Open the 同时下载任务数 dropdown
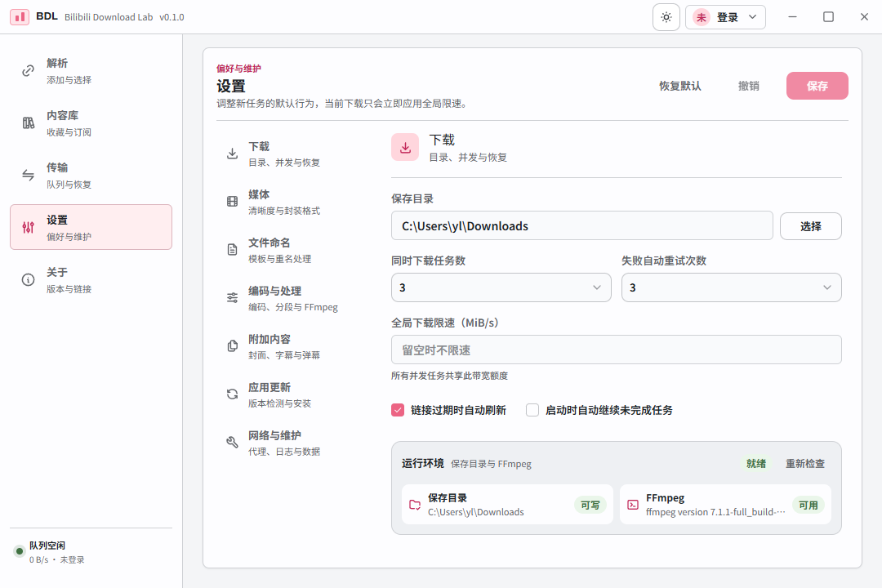Screen dimensions: 882x588 pos(501,287)
